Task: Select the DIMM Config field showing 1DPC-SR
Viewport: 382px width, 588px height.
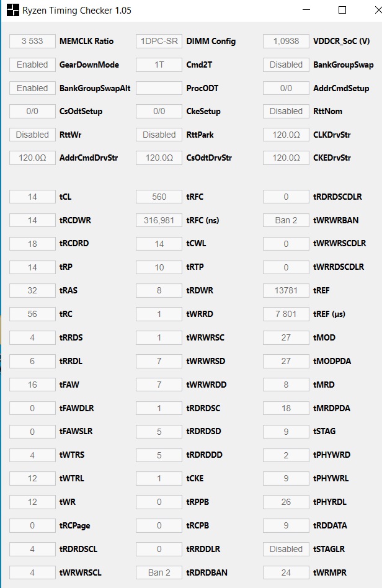Action: click(159, 42)
